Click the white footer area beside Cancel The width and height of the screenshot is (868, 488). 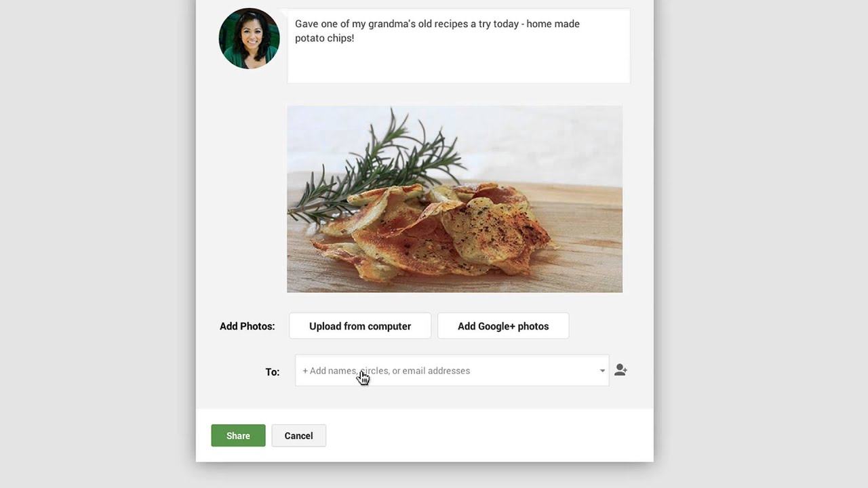click(488, 436)
